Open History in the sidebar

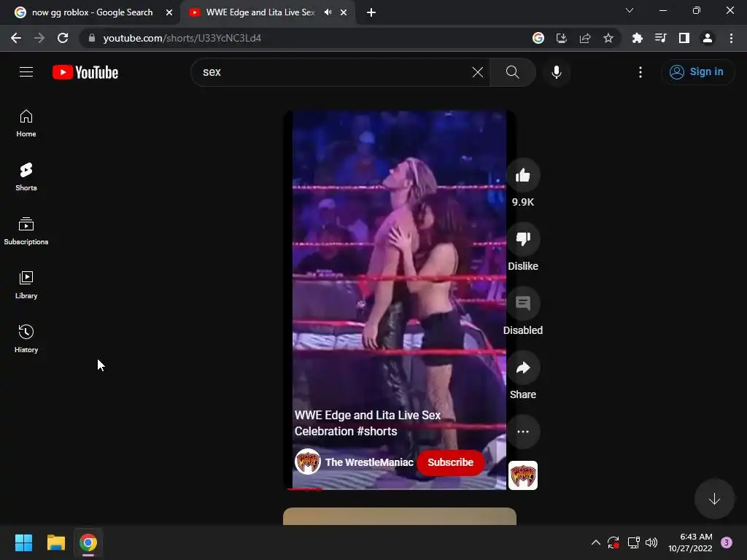26,338
